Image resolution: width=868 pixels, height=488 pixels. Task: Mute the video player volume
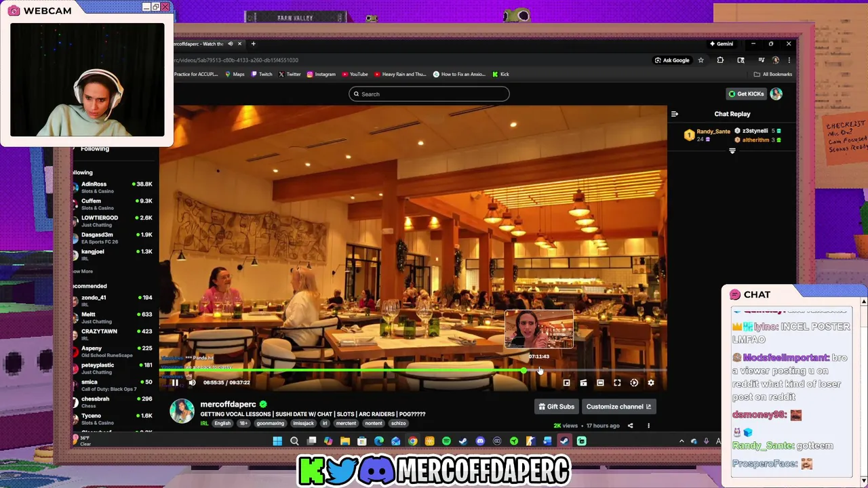192,383
